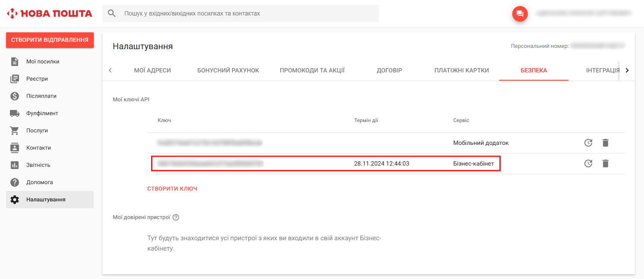Click the Бізнес-кабінет service cell
The width and height of the screenshot is (644, 279).
pos(473,163)
